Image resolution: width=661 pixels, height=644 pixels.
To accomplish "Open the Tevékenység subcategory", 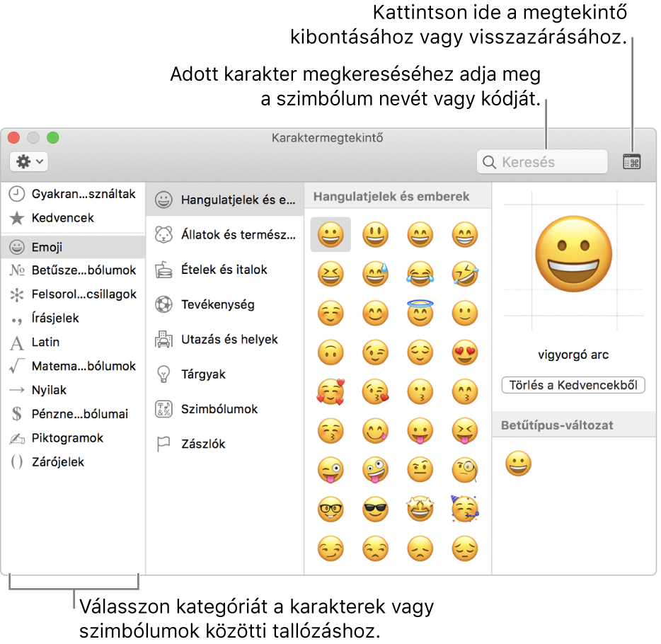I will click(x=225, y=305).
